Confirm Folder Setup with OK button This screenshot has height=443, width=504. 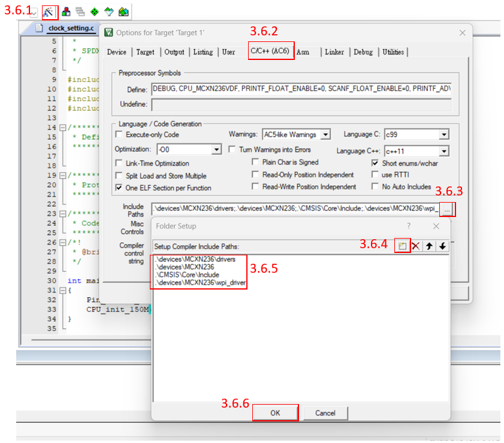(275, 413)
